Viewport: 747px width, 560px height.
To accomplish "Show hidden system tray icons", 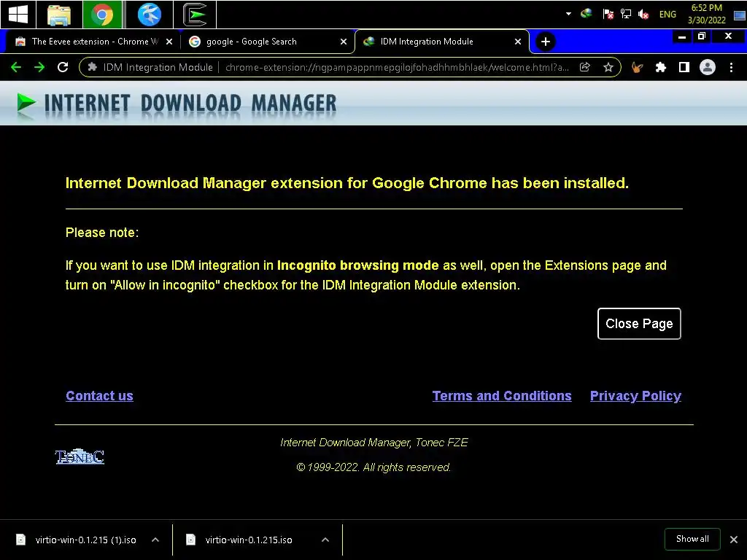I will click(568, 14).
